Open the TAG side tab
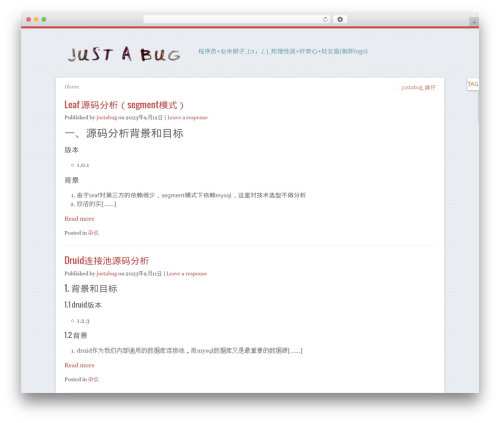Screen dimensions: 500x423 point(473,84)
